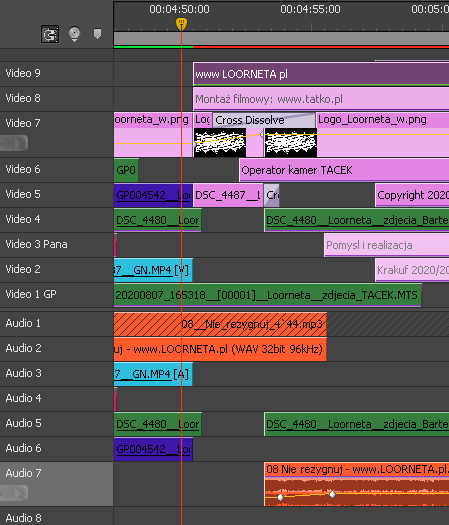449x525 pixels.
Task: Click first white keyframe diamond on Audio 7
Action: pyautogui.click(x=281, y=497)
